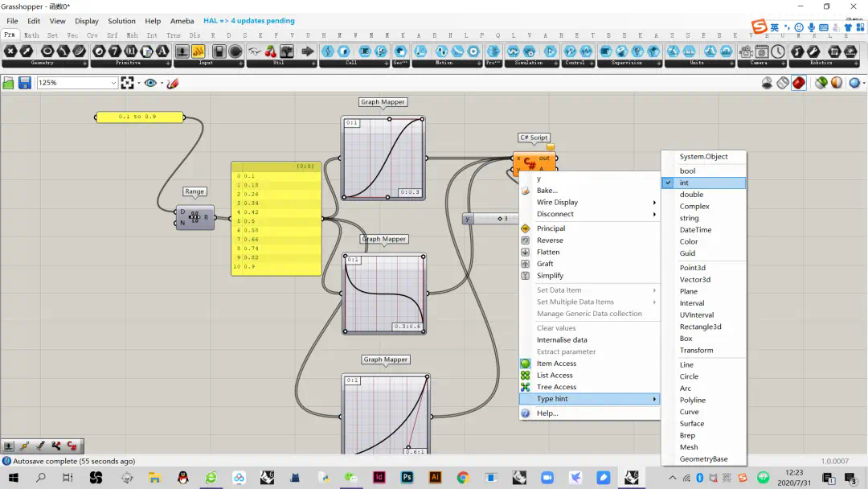868x489 pixels.
Task: Open Photoshop from the taskbar
Action: coord(407,478)
